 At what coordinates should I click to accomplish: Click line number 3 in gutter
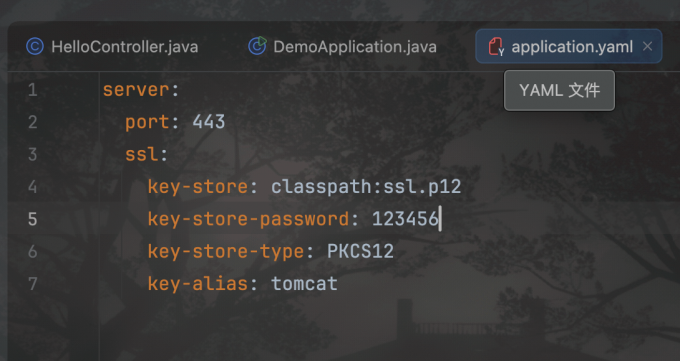pos(33,154)
